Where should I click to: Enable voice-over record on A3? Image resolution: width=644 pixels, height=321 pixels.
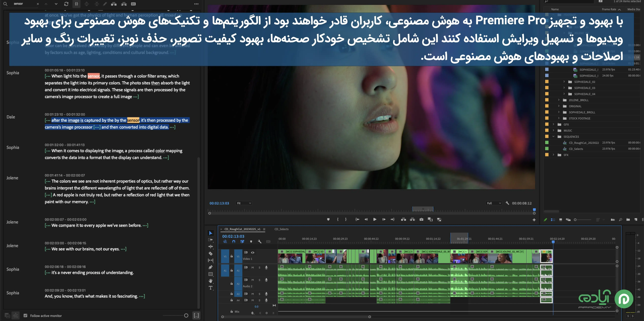tap(266, 294)
